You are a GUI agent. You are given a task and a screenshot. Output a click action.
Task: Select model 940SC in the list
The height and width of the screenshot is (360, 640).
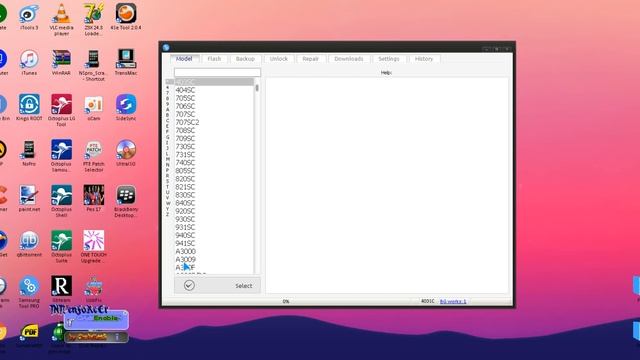click(x=185, y=235)
